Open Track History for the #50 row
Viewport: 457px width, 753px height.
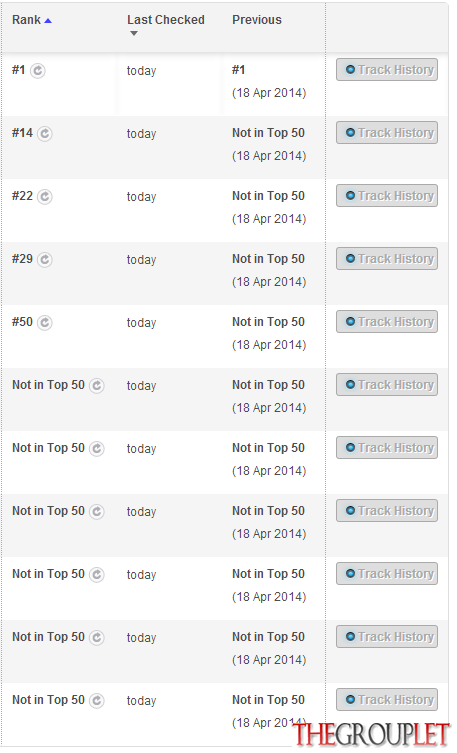coord(387,321)
